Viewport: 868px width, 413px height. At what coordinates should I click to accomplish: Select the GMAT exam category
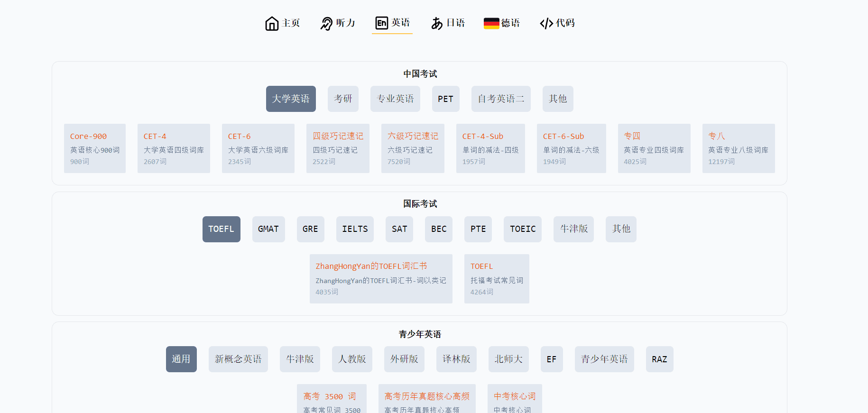(x=268, y=229)
